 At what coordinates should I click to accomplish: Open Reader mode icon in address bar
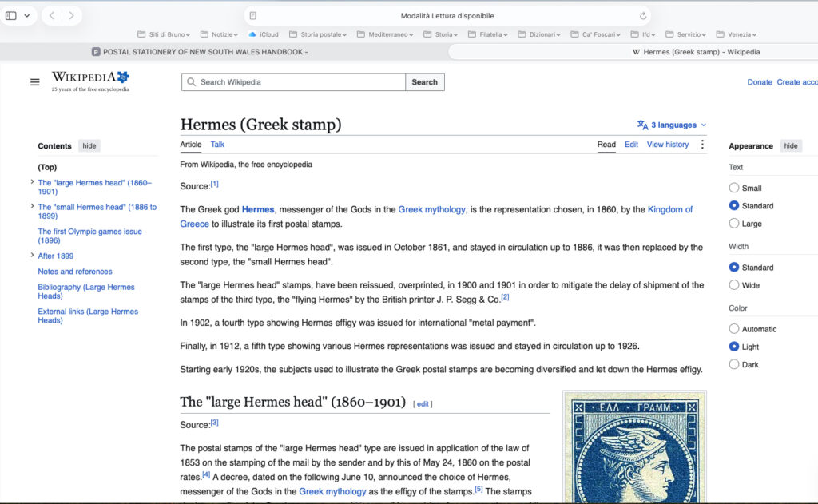[x=253, y=16]
